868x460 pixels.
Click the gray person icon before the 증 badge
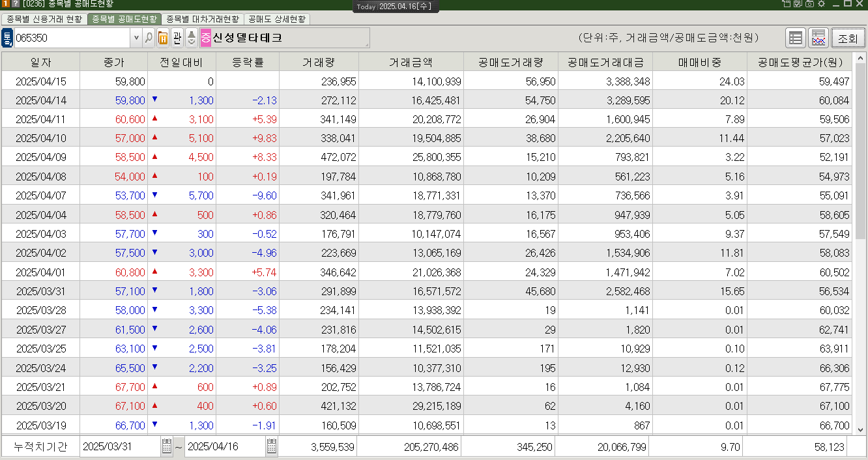[x=192, y=38]
